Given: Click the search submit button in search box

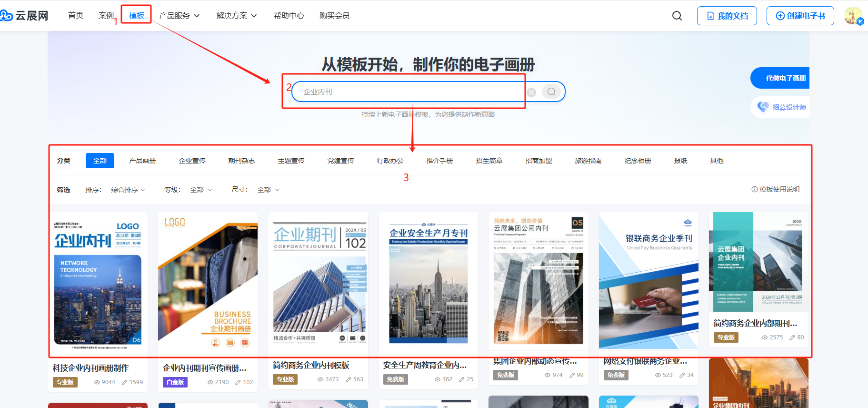Looking at the screenshot, I should (x=551, y=92).
